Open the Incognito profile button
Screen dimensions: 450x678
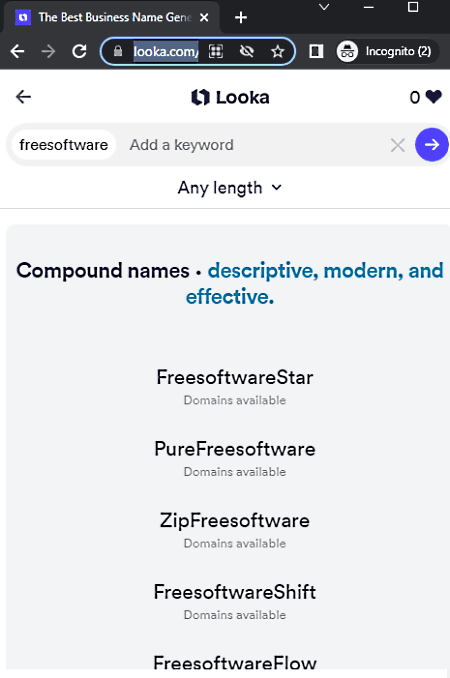(388, 51)
